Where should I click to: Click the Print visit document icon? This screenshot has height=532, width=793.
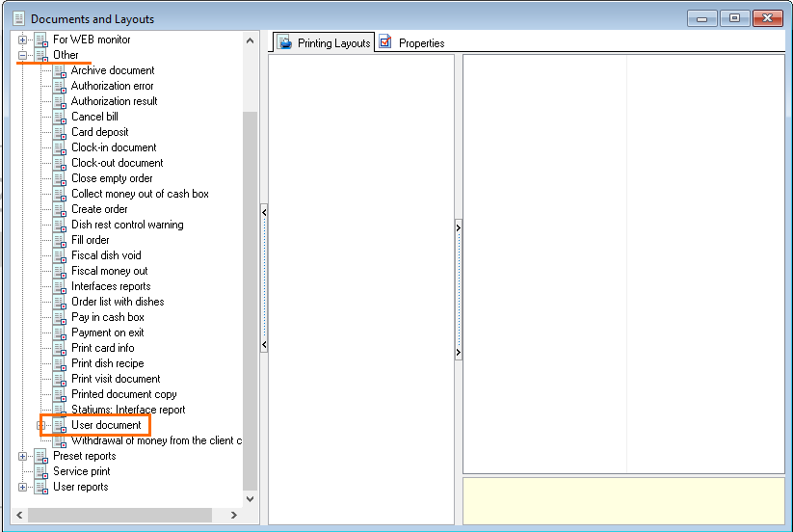[x=60, y=380]
